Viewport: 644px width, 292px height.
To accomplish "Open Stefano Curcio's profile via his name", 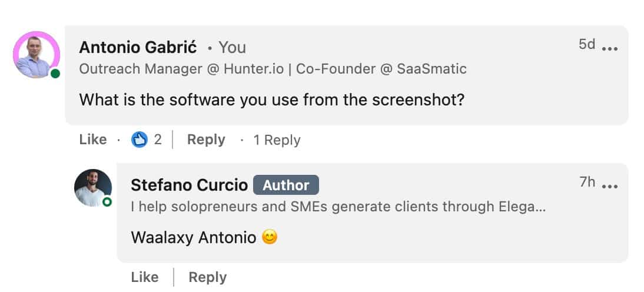I will click(x=190, y=185).
